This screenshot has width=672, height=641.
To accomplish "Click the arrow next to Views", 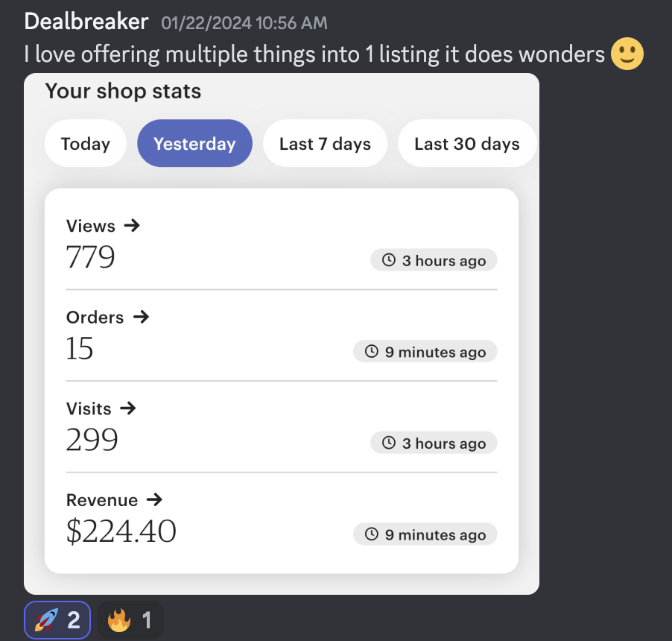I will click(x=132, y=225).
